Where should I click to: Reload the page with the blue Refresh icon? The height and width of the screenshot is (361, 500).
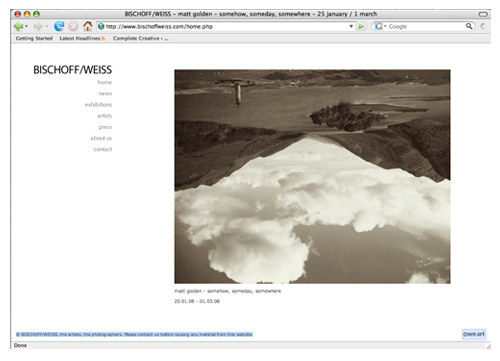point(59,26)
